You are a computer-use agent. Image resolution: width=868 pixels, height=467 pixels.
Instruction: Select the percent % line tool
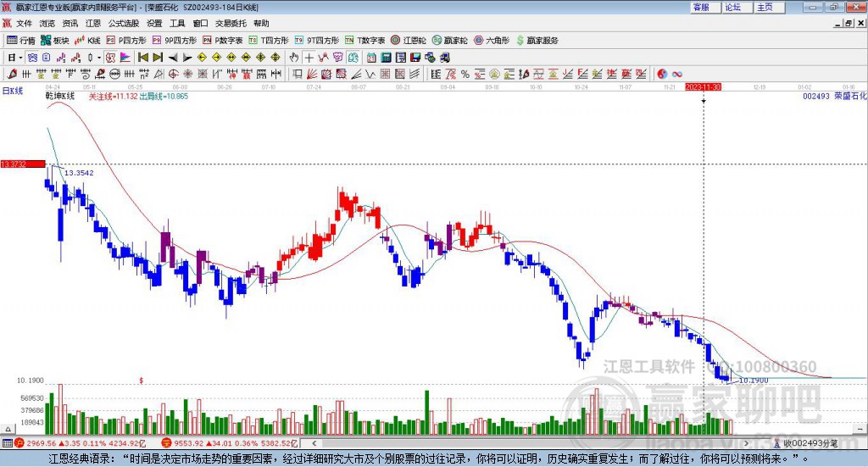(465, 74)
